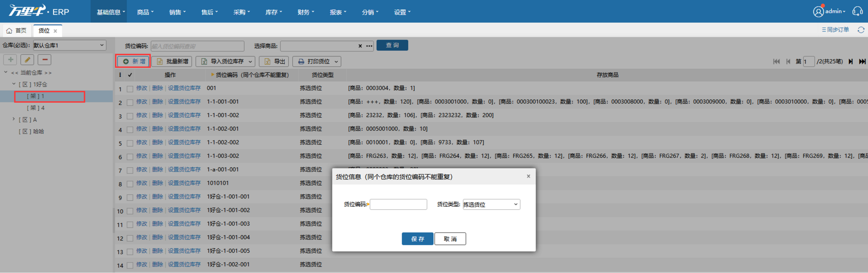Click the column settings icon in table header

(120, 75)
